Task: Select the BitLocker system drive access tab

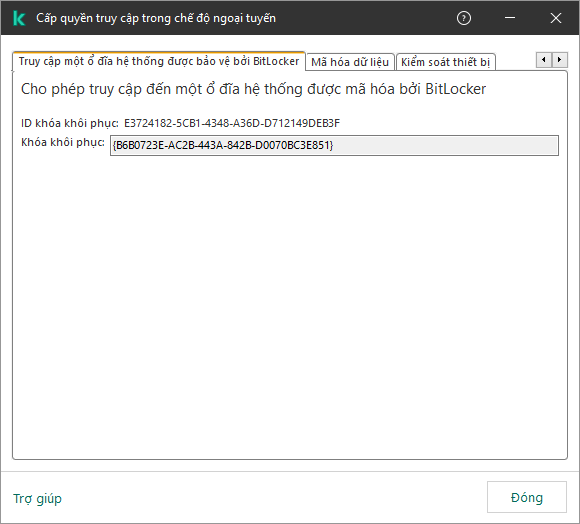Action: 159,61
